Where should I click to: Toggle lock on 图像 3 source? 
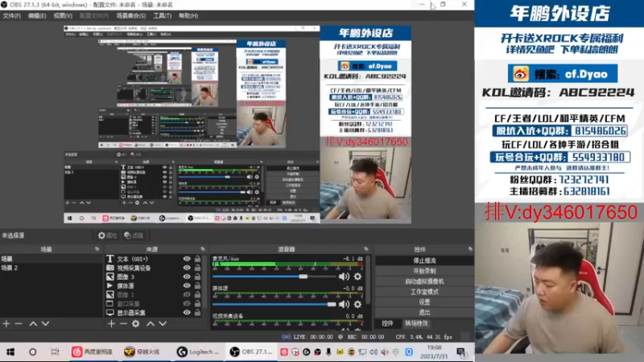(197, 277)
